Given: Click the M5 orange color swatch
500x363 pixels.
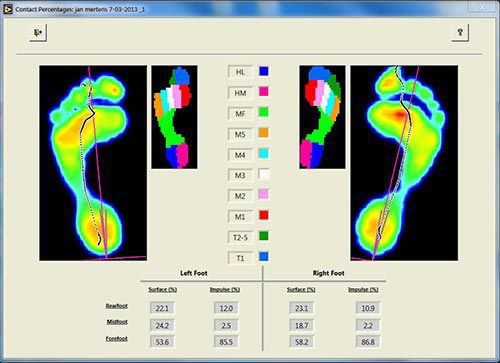Looking at the screenshot, I should (264, 133).
